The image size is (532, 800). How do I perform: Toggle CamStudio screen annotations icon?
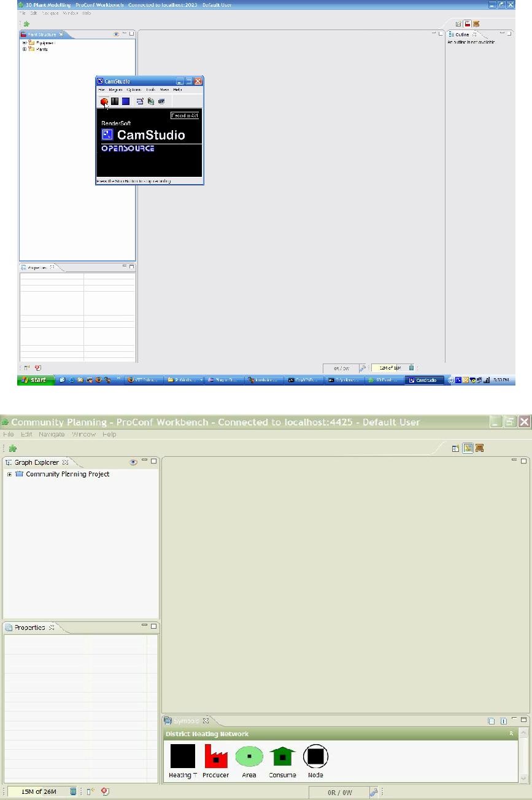tap(140, 101)
